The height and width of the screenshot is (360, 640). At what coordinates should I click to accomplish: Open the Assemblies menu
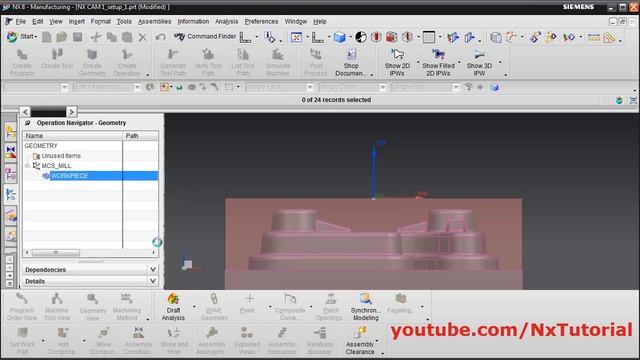point(154,22)
